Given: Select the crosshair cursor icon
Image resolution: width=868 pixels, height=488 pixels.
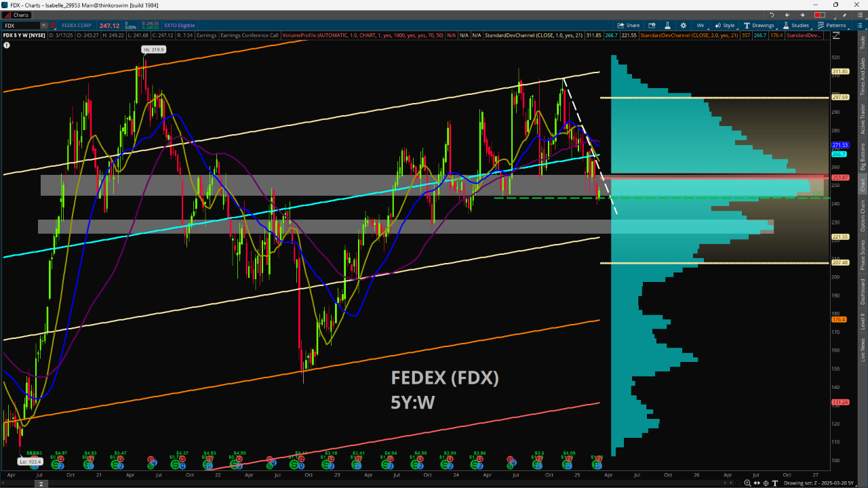Looking at the screenshot, I should tap(766, 483).
